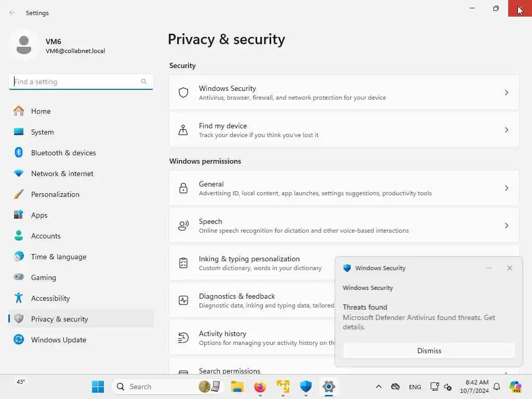Show hidden icons tray chevron
Screen dimensions: 532x399
click(x=379, y=387)
